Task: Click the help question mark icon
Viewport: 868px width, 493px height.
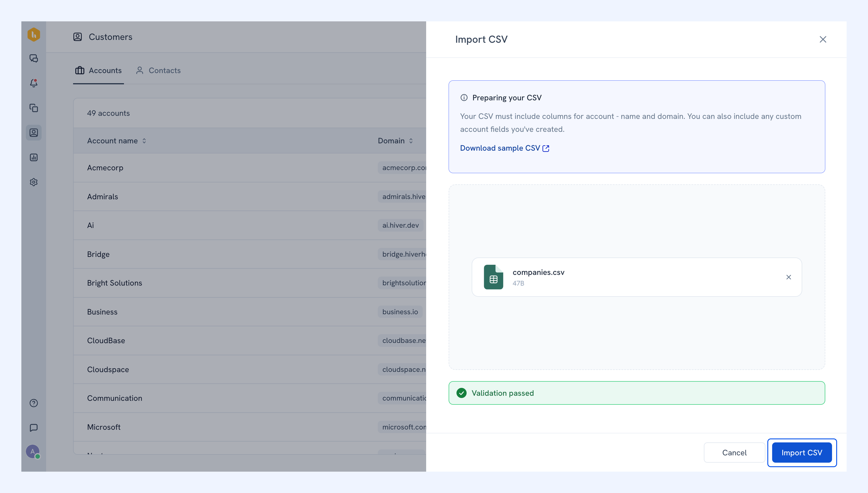Action: point(33,403)
